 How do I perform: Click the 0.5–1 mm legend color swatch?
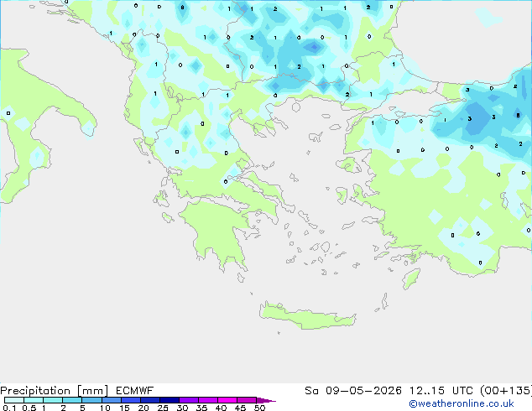pos(34,400)
